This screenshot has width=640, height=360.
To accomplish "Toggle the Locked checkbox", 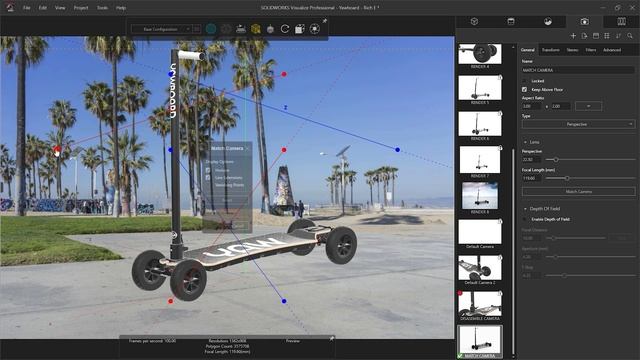I will click(x=524, y=81).
